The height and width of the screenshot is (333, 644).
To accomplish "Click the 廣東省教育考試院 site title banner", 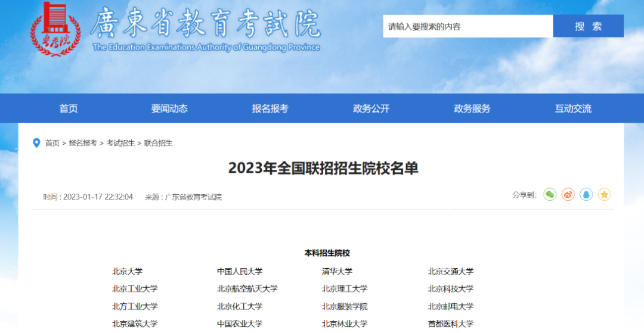I will (x=205, y=23).
